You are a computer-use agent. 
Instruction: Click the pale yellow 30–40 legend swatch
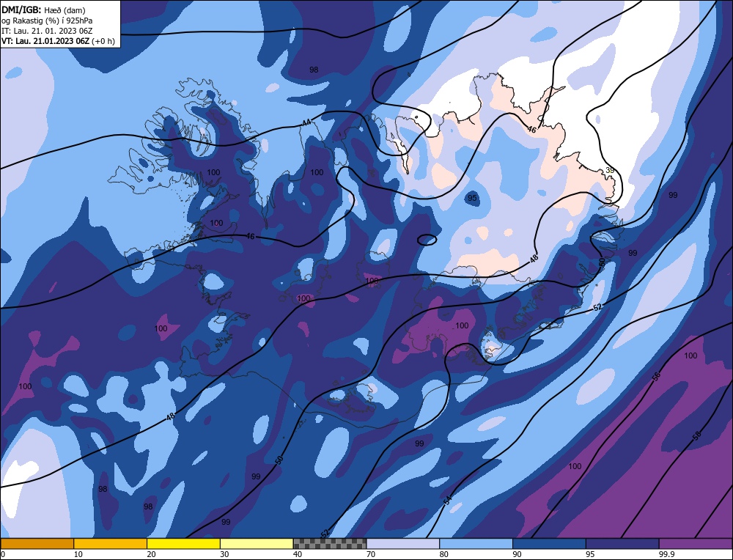pos(257,543)
